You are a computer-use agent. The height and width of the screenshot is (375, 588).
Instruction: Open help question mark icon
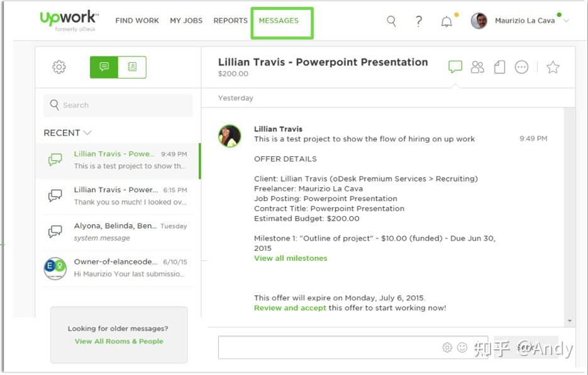[x=419, y=21]
